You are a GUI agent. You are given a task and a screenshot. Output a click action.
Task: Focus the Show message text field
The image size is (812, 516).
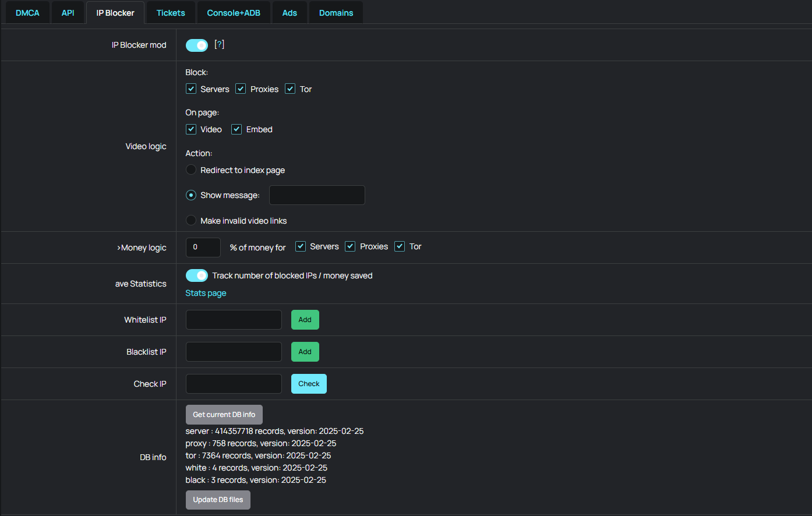pyautogui.click(x=317, y=195)
